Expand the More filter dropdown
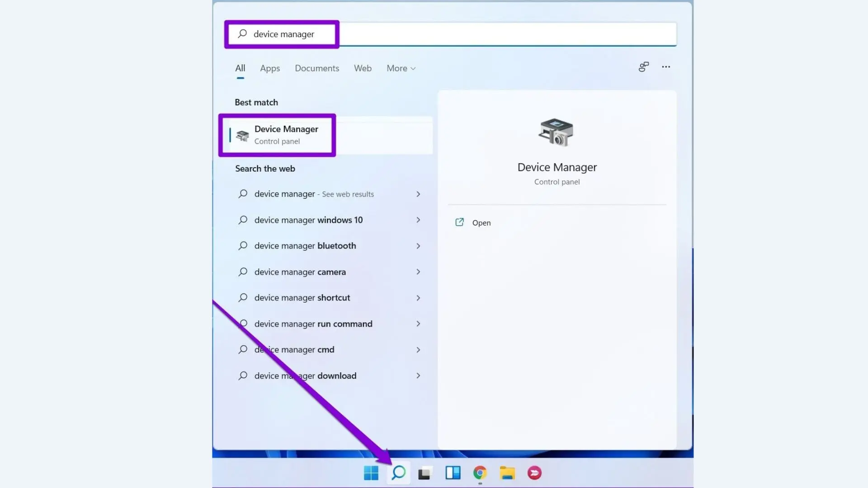This screenshot has width=868, height=488. [x=401, y=68]
